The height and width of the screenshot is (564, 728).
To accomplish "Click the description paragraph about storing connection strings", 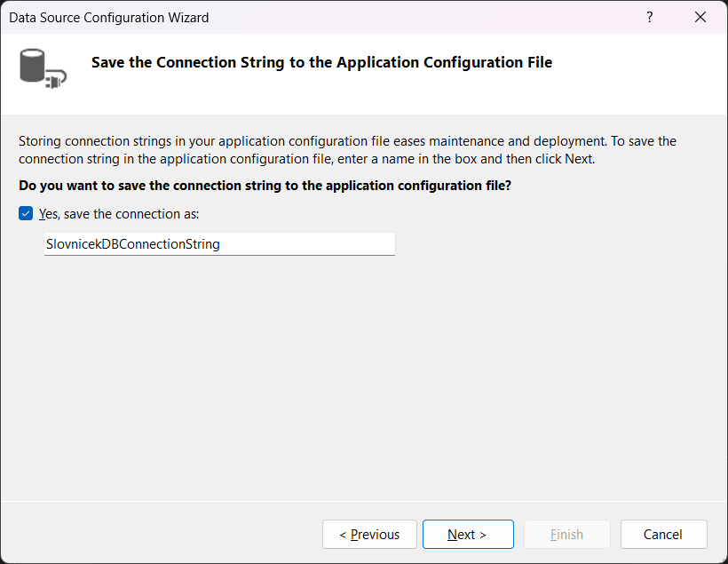I will pyautogui.click(x=346, y=150).
